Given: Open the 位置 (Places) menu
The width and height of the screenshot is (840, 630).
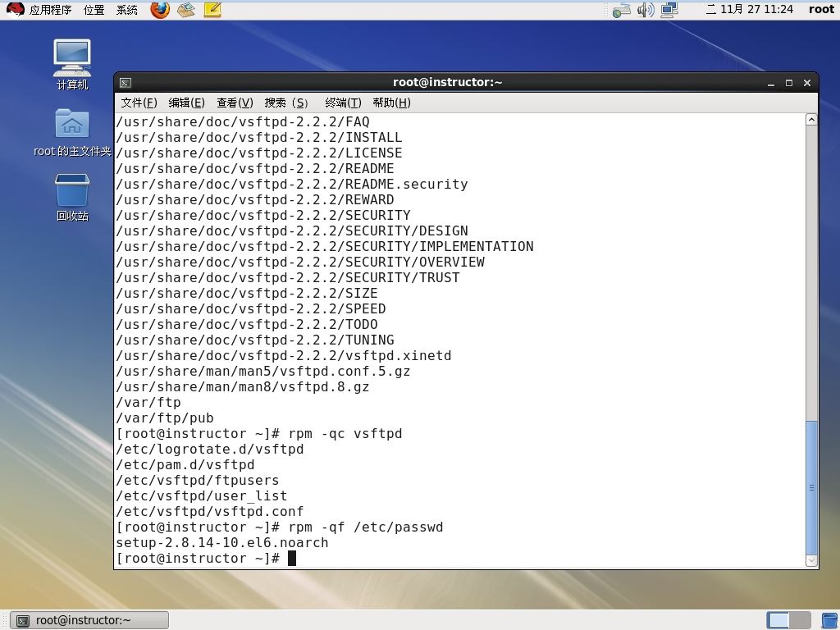Looking at the screenshot, I should click(x=94, y=10).
